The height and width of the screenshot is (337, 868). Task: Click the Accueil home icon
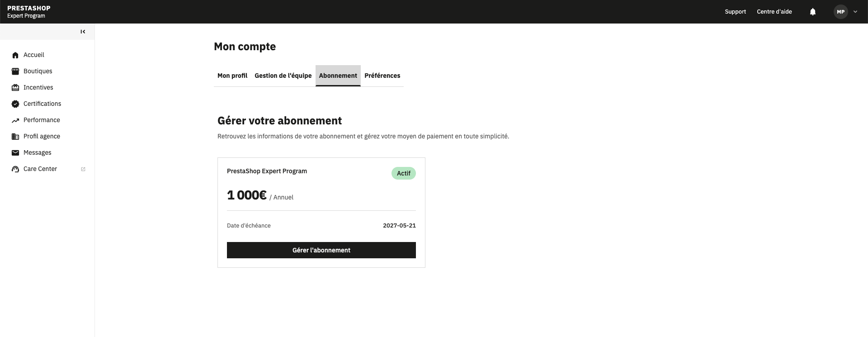point(15,55)
